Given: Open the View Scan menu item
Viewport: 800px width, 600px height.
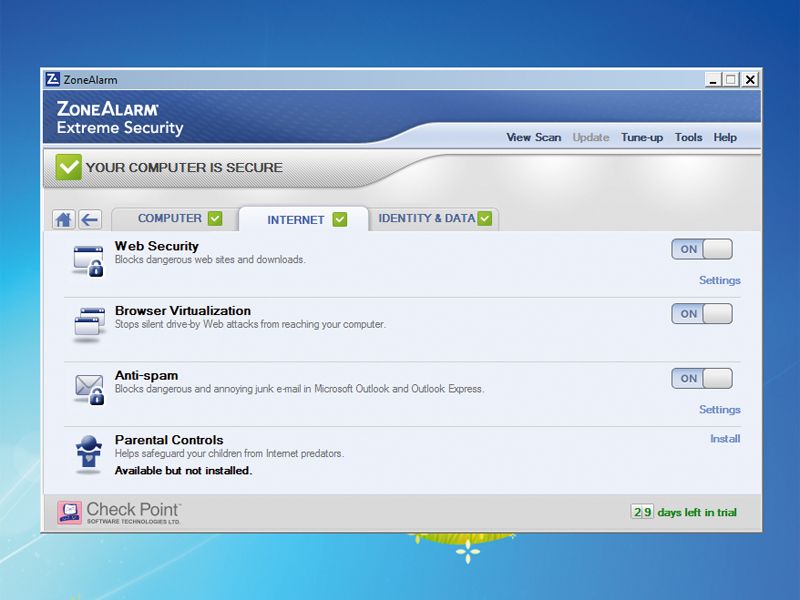Looking at the screenshot, I should [534, 137].
